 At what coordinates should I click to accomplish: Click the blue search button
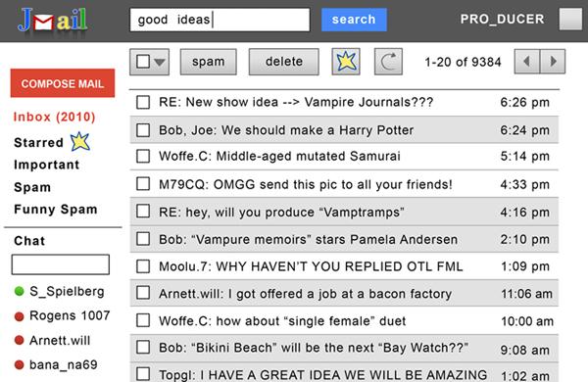click(354, 20)
